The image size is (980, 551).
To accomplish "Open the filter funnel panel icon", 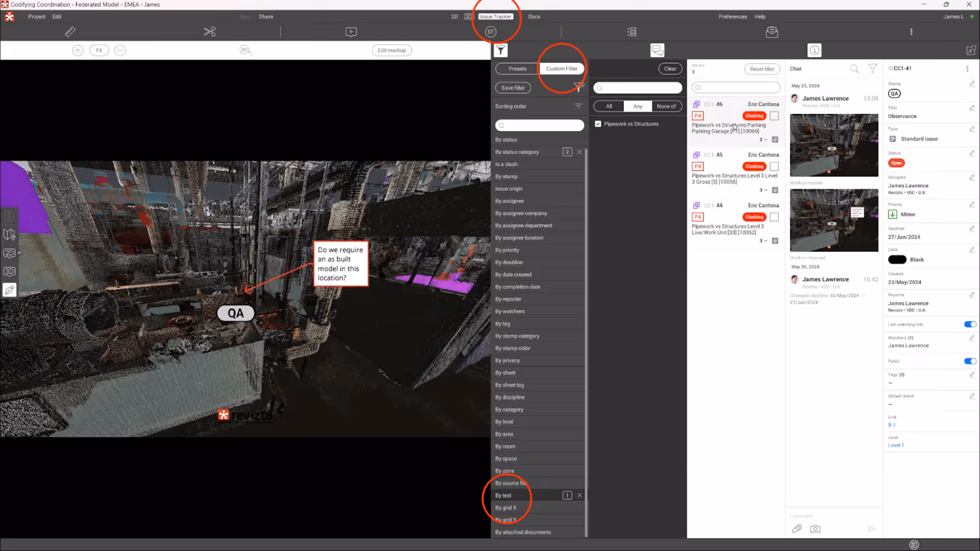I will [x=501, y=50].
